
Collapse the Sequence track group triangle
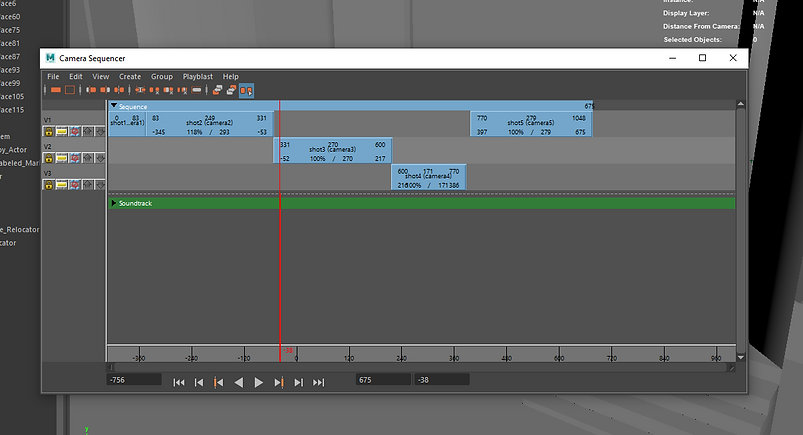[114, 106]
